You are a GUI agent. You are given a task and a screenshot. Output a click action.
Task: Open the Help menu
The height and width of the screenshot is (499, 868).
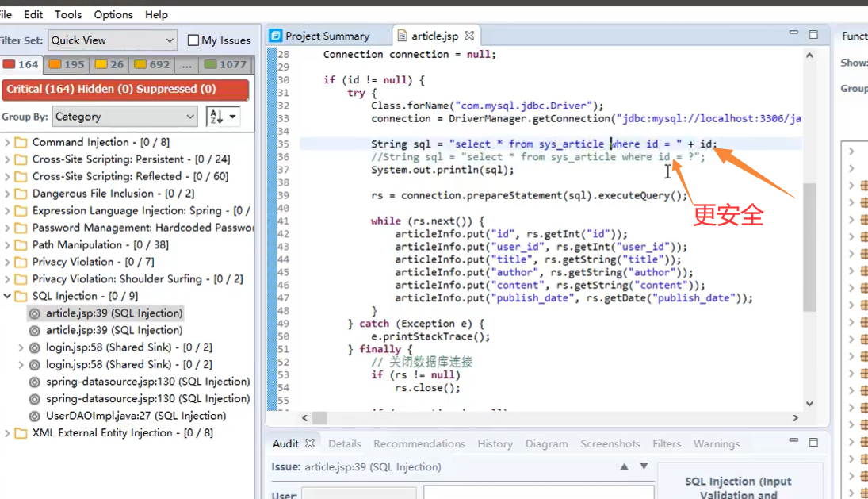(156, 14)
